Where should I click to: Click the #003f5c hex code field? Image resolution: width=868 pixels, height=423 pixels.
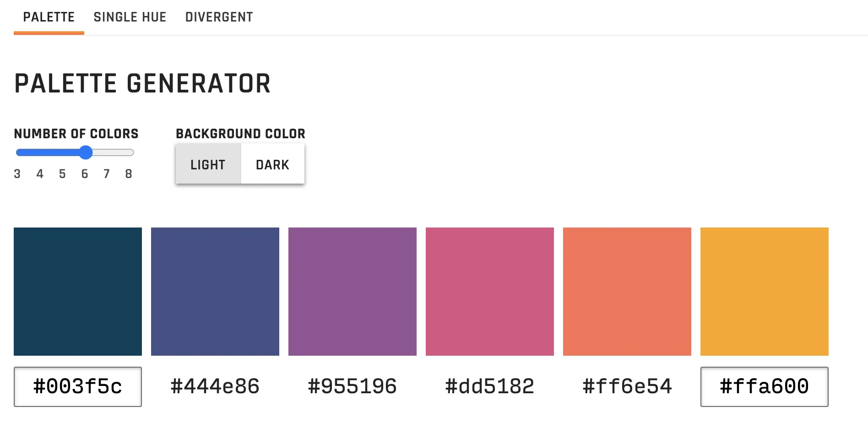pyautogui.click(x=77, y=387)
